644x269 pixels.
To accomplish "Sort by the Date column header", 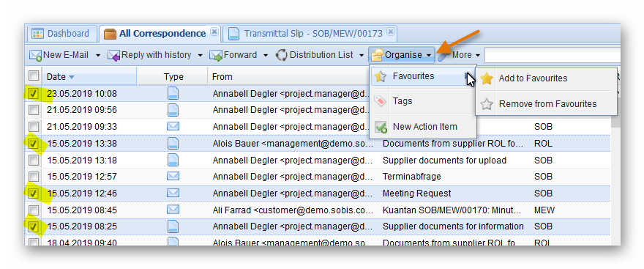I will pos(89,76).
